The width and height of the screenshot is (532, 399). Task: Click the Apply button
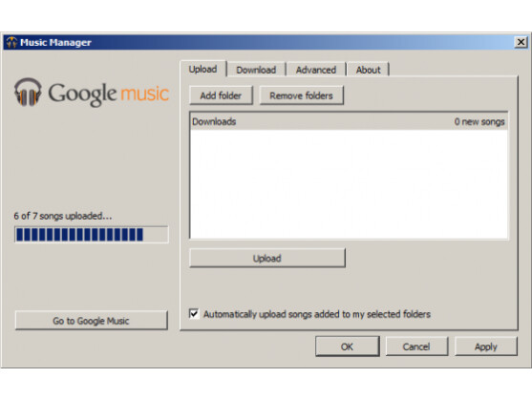[x=486, y=346]
